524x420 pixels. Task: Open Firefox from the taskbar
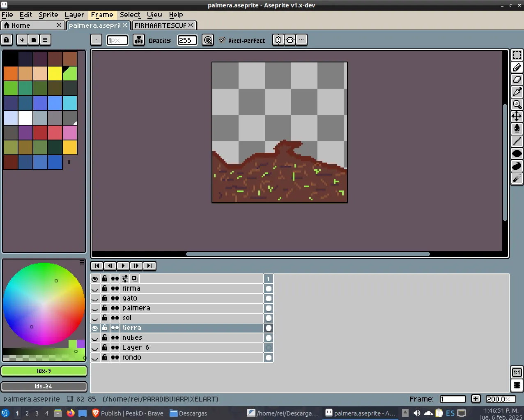71,413
